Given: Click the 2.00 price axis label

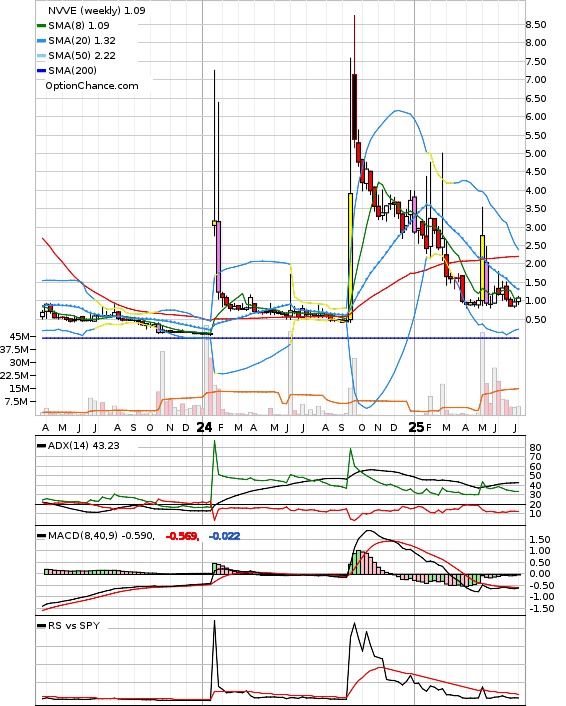Looking at the screenshot, I should click(536, 264).
